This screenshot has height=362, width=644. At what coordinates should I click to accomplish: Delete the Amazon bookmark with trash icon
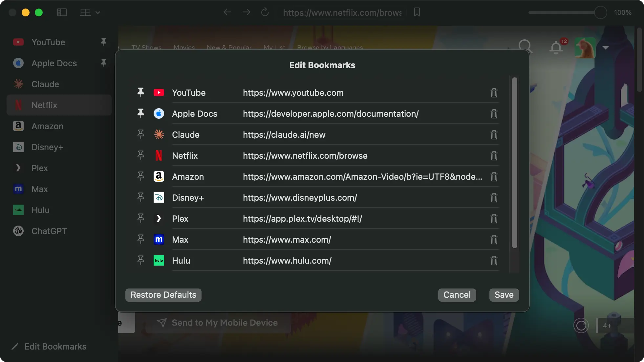pyautogui.click(x=494, y=177)
